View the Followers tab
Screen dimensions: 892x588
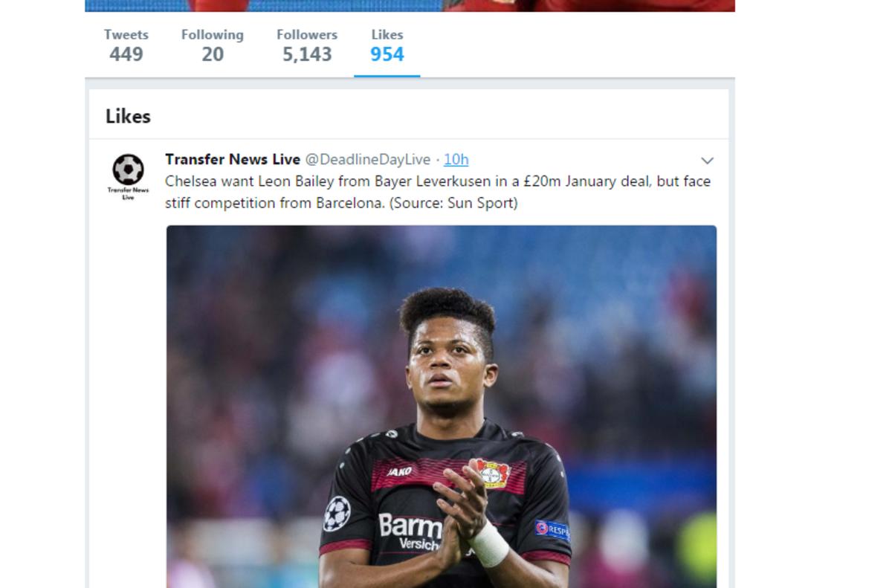coord(306,45)
